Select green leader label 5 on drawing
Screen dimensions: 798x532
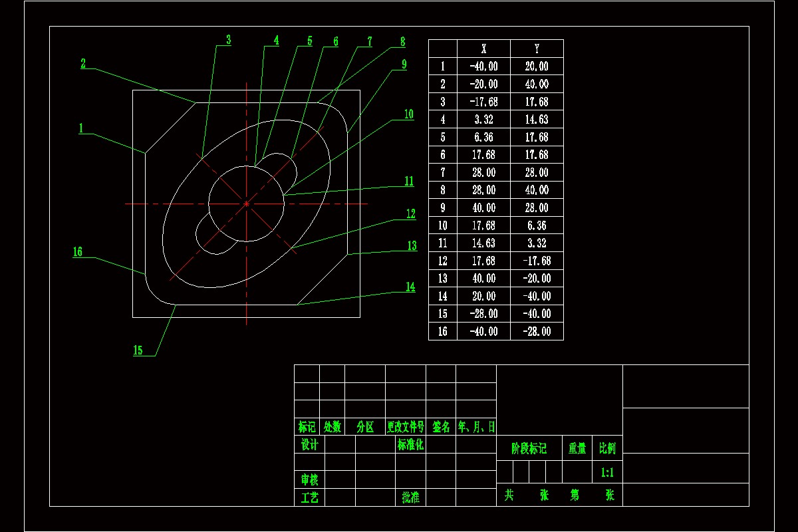pos(309,41)
